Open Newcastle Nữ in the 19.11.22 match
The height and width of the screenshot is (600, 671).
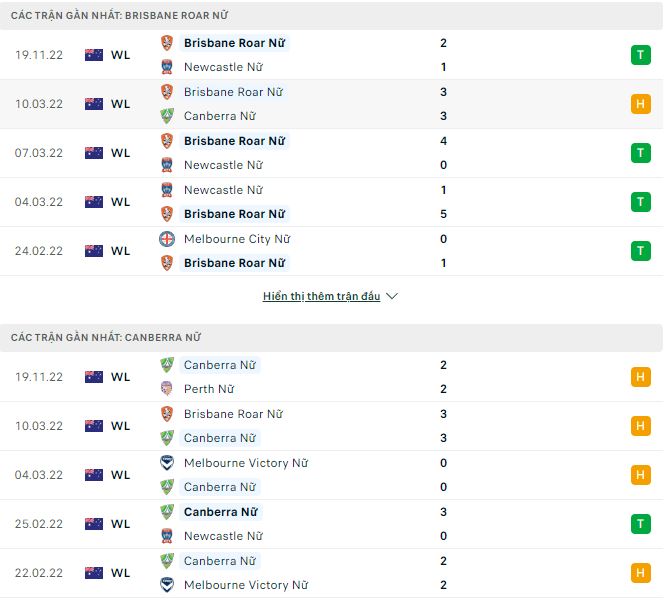pos(223,67)
